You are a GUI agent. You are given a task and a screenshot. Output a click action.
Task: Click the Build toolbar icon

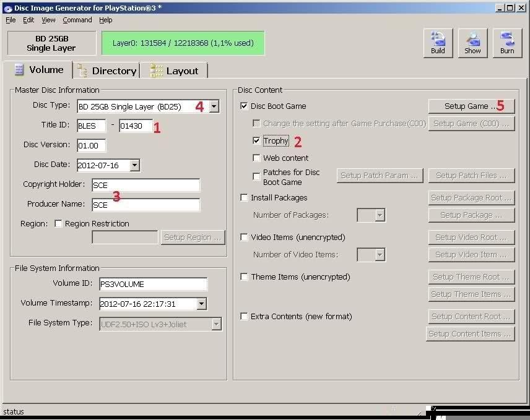pyautogui.click(x=438, y=43)
